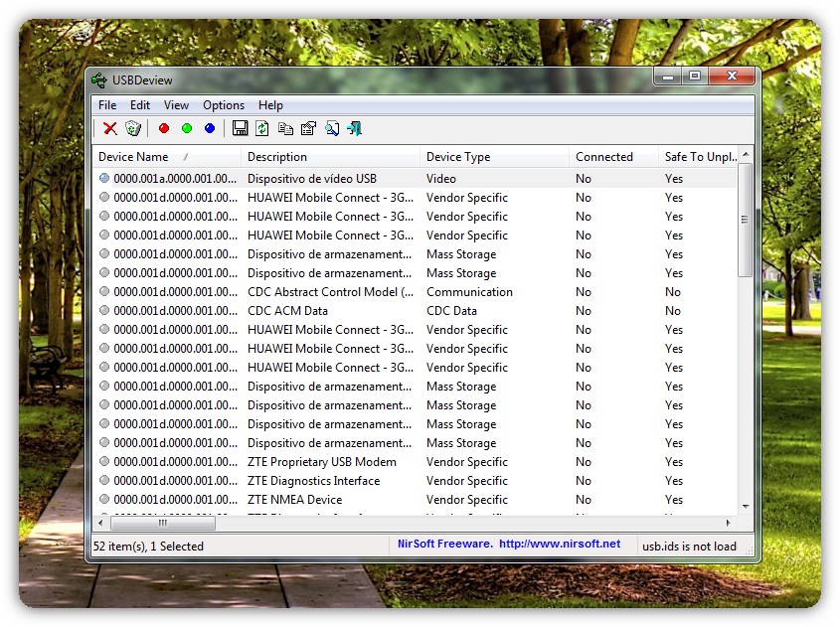This screenshot has width=840, height=627.
Task: Select the CDC Abstract Control Model row
Action: click(x=416, y=292)
